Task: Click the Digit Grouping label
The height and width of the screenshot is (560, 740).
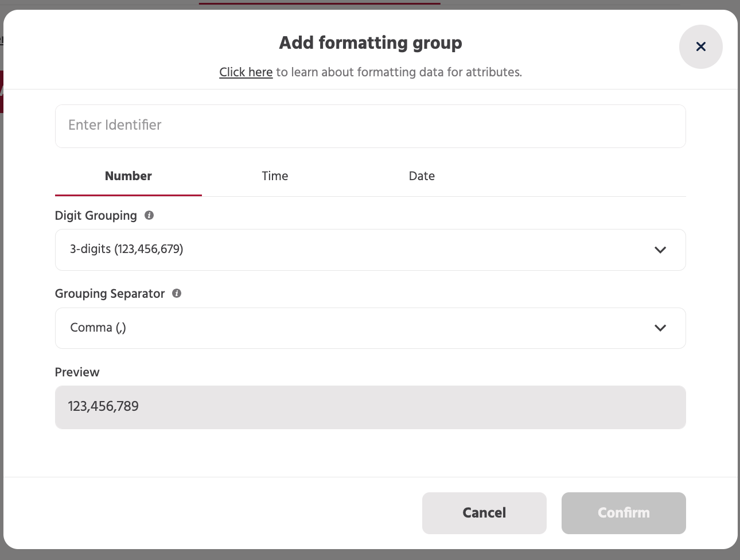Action: click(95, 215)
